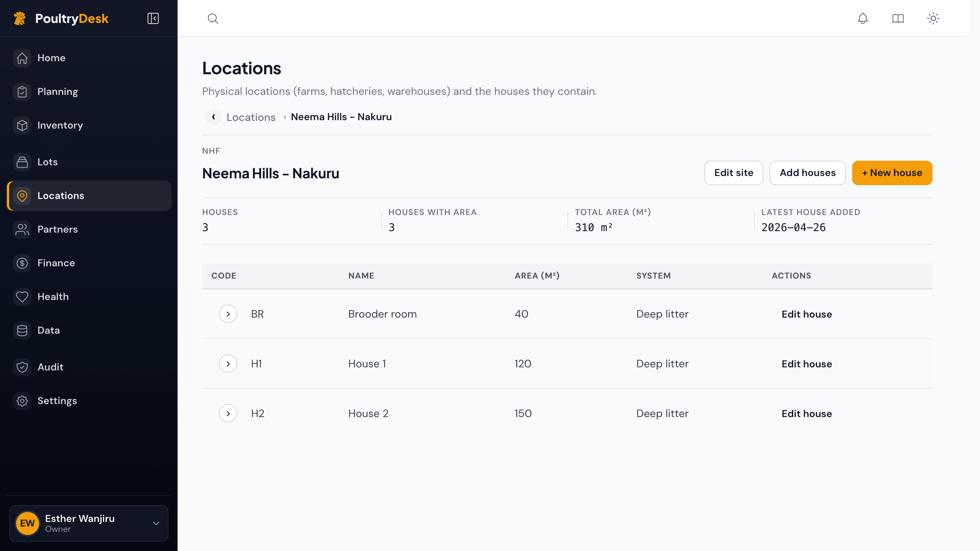
Task: Open notifications bell icon
Action: (862, 18)
